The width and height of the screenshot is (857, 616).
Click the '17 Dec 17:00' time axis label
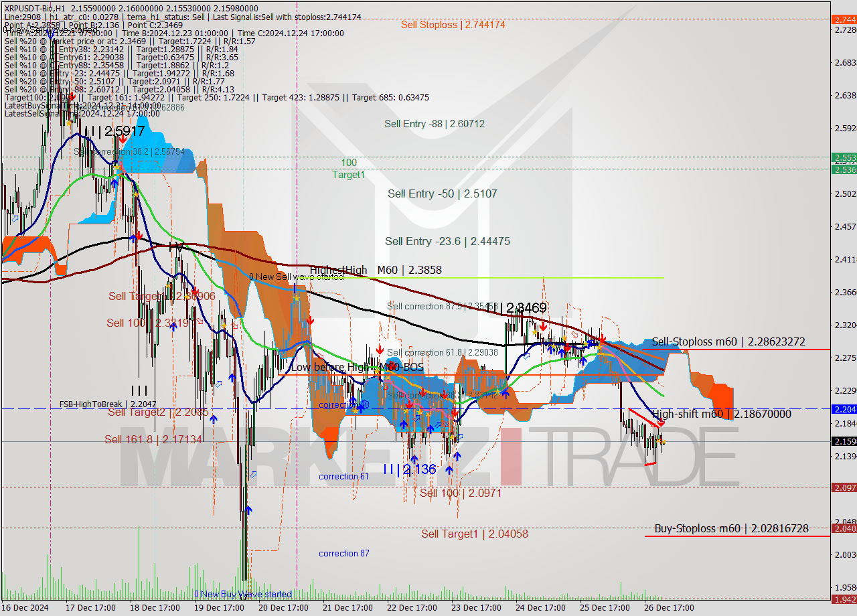(91, 608)
